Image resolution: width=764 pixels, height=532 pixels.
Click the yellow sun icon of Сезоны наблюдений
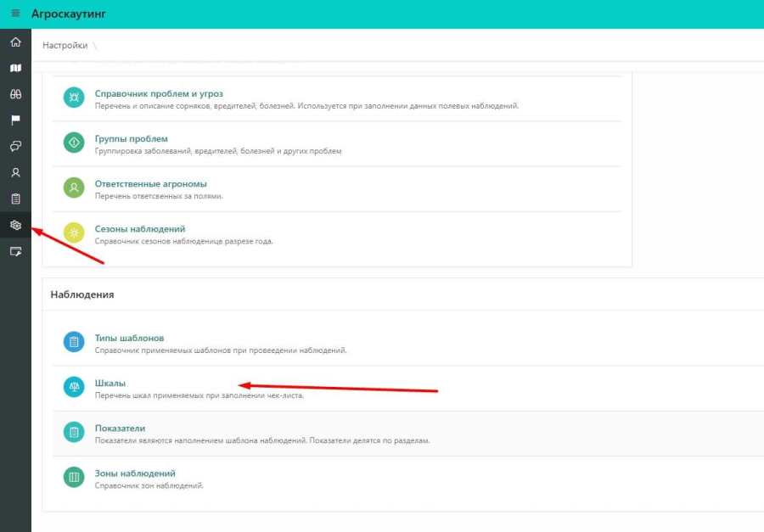[75, 233]
